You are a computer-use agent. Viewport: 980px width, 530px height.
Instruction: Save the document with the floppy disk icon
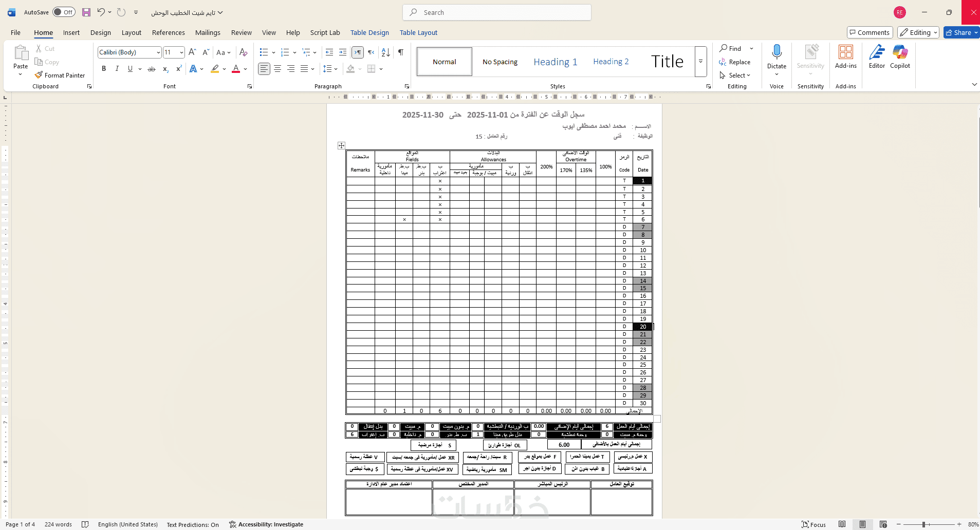click(x=86, y=12)
